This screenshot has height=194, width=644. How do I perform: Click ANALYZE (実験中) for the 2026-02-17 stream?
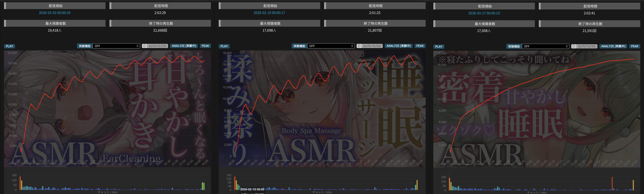tap(613, 46)
